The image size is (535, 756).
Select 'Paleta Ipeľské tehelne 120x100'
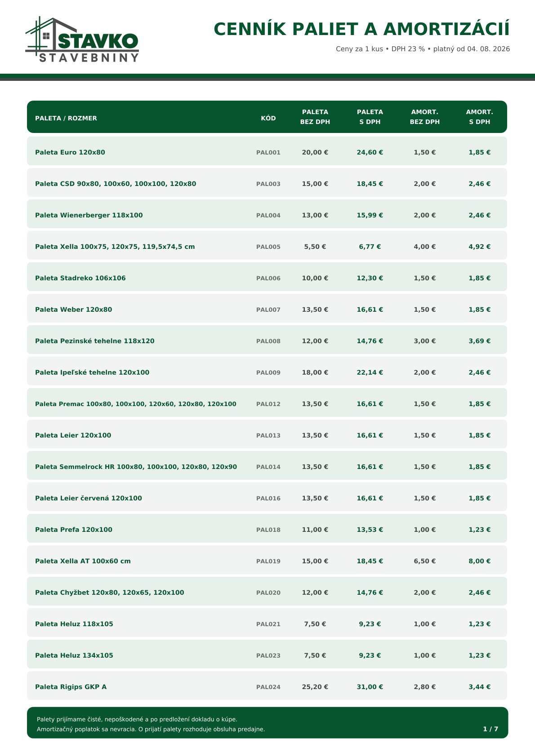(92, 372)
